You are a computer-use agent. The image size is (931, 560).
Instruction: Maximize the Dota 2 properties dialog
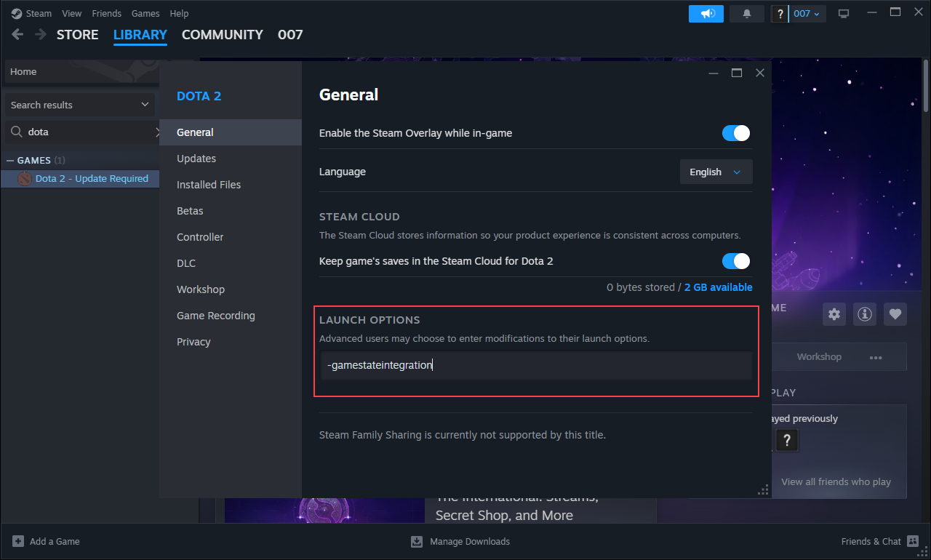pos(737,73)
